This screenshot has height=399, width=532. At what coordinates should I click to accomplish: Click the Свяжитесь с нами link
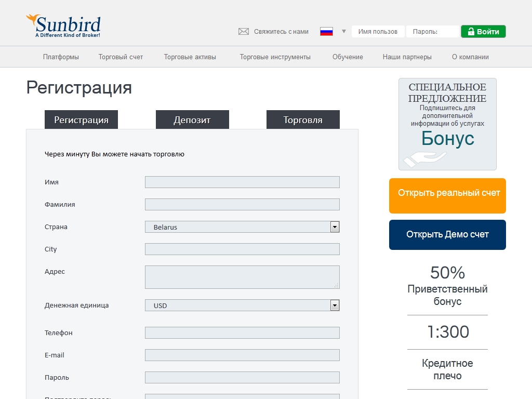pos(281,32)
